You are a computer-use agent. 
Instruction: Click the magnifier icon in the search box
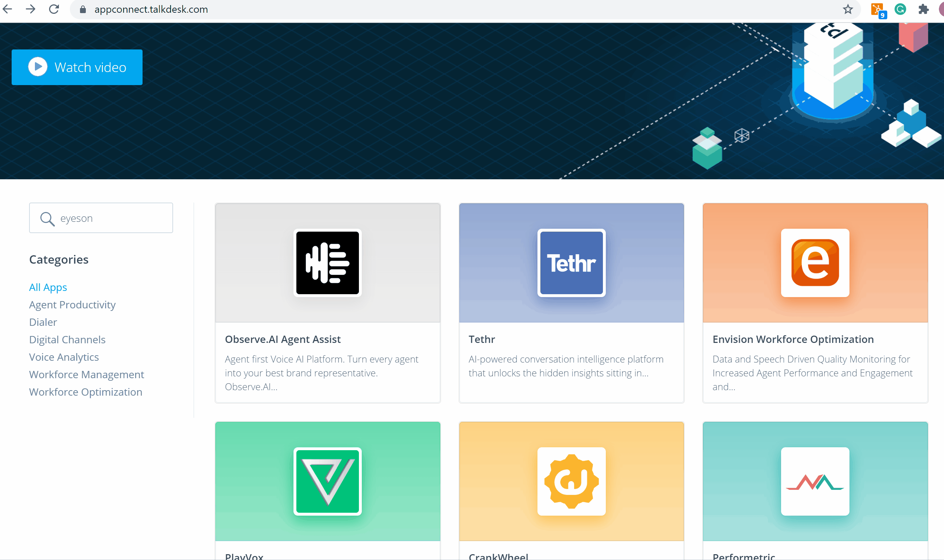pos(48,219)
